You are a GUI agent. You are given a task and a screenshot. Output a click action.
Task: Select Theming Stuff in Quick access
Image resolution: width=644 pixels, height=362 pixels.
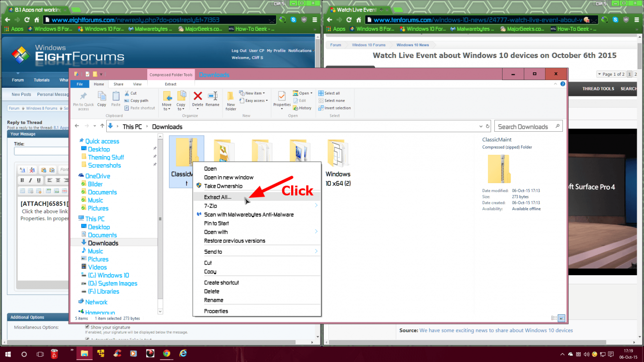106,157
